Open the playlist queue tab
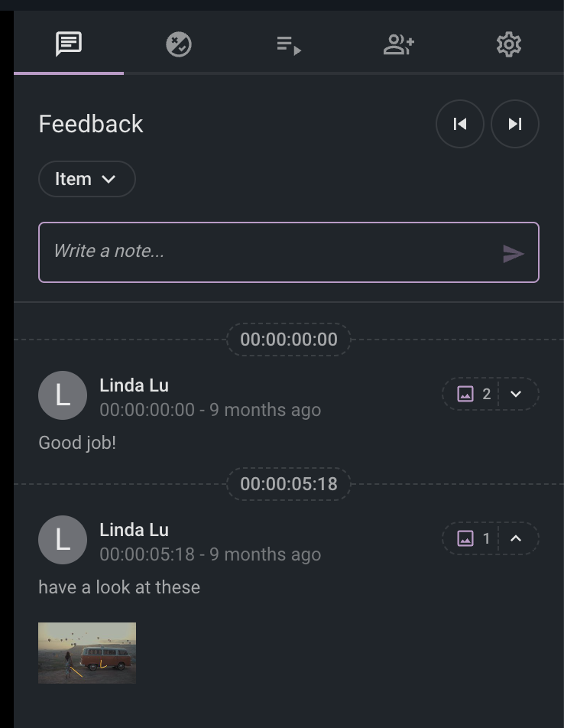This screenshot has height=728, width=564. [289, 46]
